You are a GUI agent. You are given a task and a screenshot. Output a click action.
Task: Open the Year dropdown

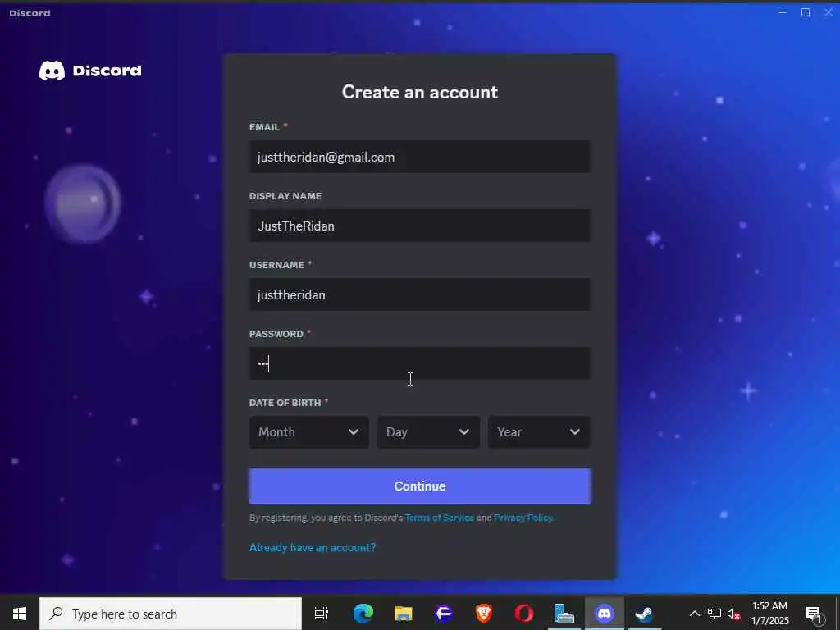pyautogui.click(x=540, y=431)
